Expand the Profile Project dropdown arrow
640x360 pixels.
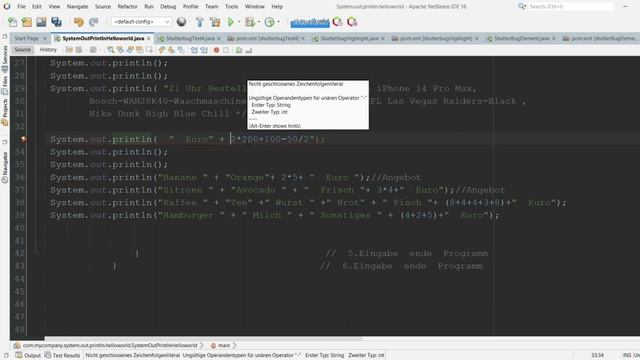click(279, 22)
